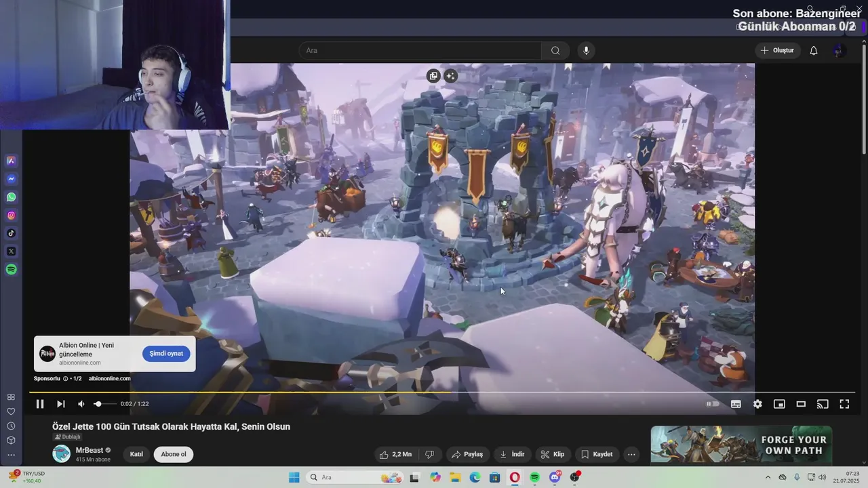This screenshot has height=488, width=868.
Task: Enter fullscreen mode
Action: 844,404
